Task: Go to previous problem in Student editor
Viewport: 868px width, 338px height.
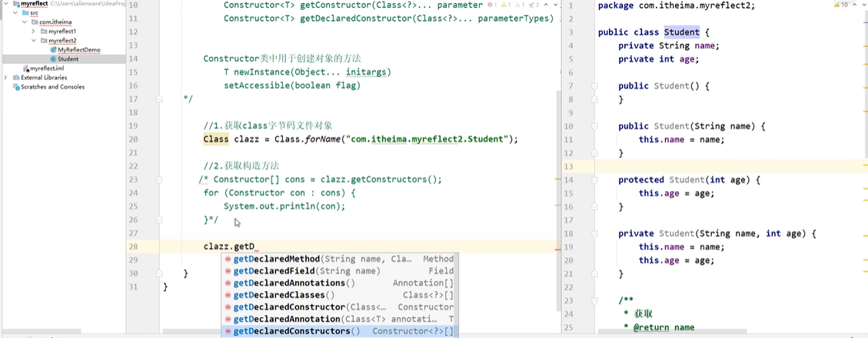Action: (x=856, y=5)
